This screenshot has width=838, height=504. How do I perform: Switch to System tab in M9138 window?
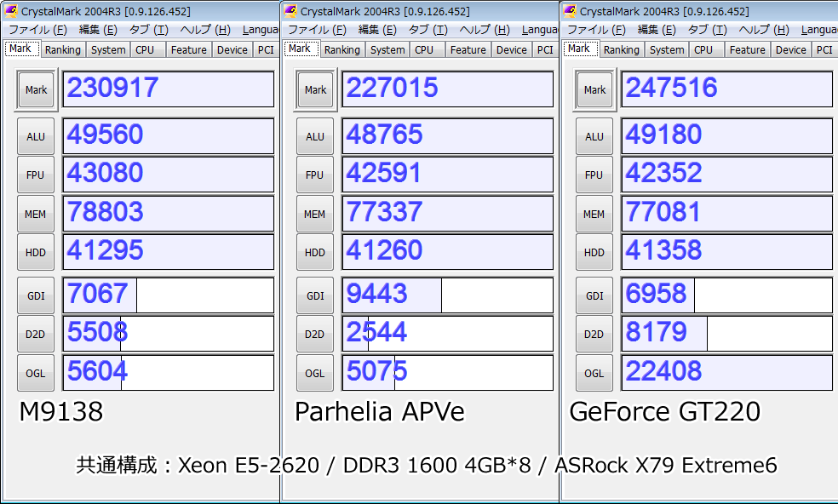click(x=108, y=49)
